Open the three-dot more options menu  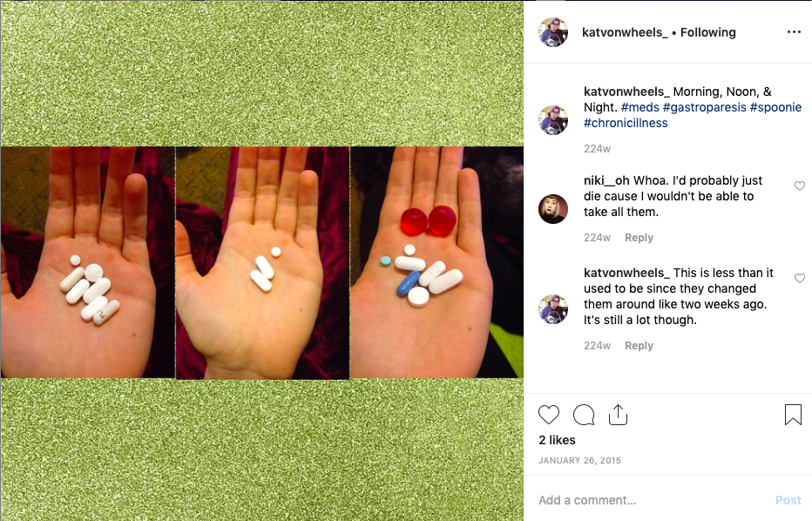tap(794, 32)
